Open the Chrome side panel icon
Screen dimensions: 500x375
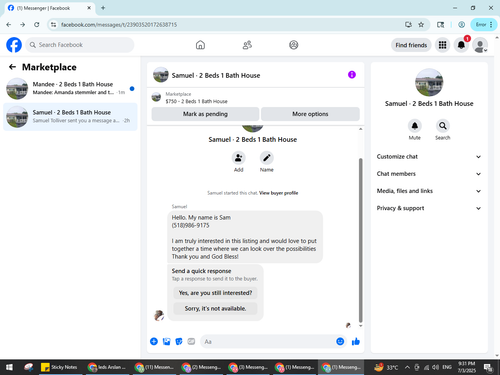[x=440, y=24]
